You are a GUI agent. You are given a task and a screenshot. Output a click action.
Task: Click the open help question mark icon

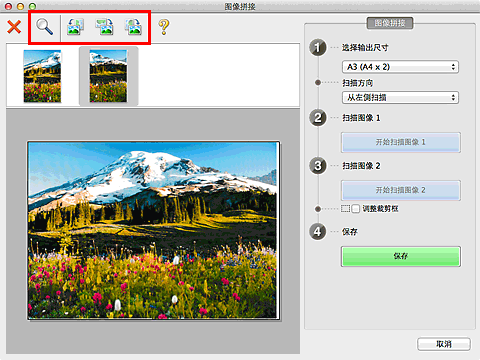click(x=164, y=27)
